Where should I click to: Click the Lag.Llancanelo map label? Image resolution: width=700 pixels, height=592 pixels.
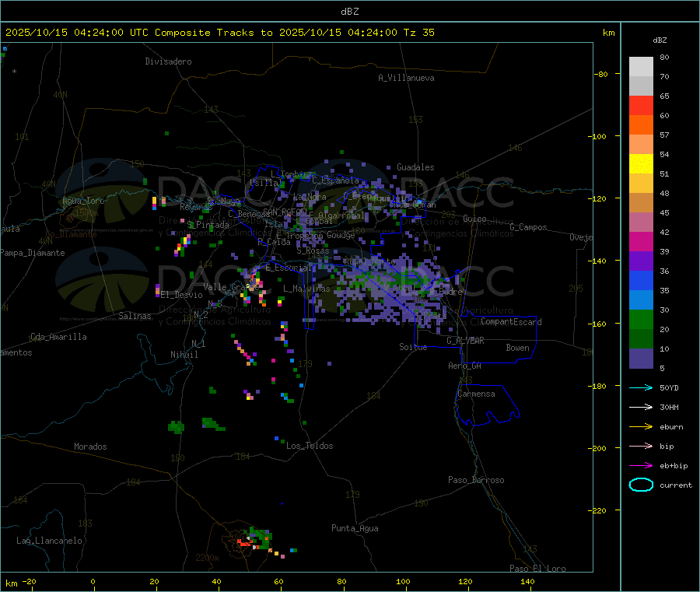point(49,541)
